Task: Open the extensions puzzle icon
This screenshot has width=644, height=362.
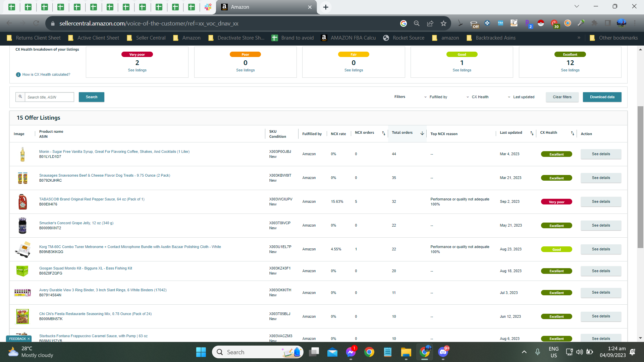Action: [x=594, y=23]
